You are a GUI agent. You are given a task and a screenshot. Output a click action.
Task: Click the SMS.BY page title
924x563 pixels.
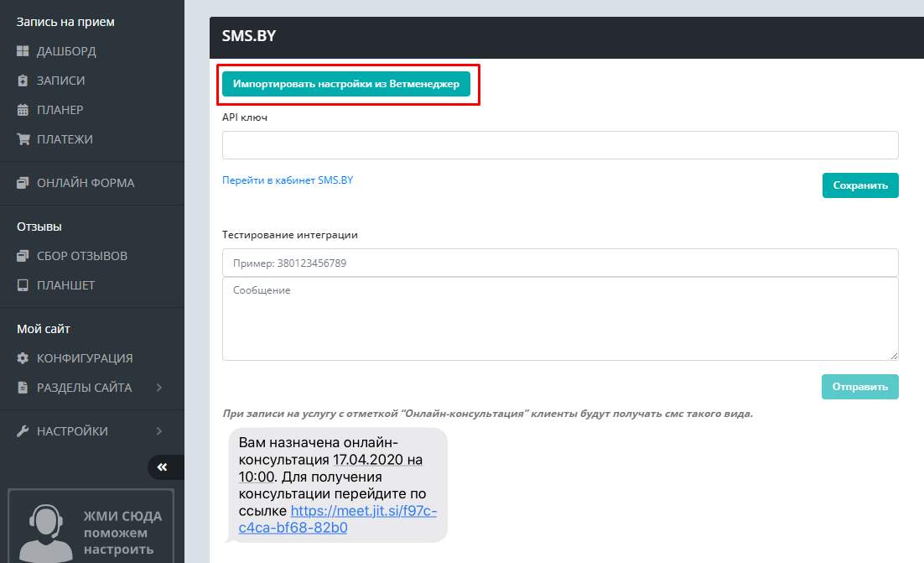[249, 36]
